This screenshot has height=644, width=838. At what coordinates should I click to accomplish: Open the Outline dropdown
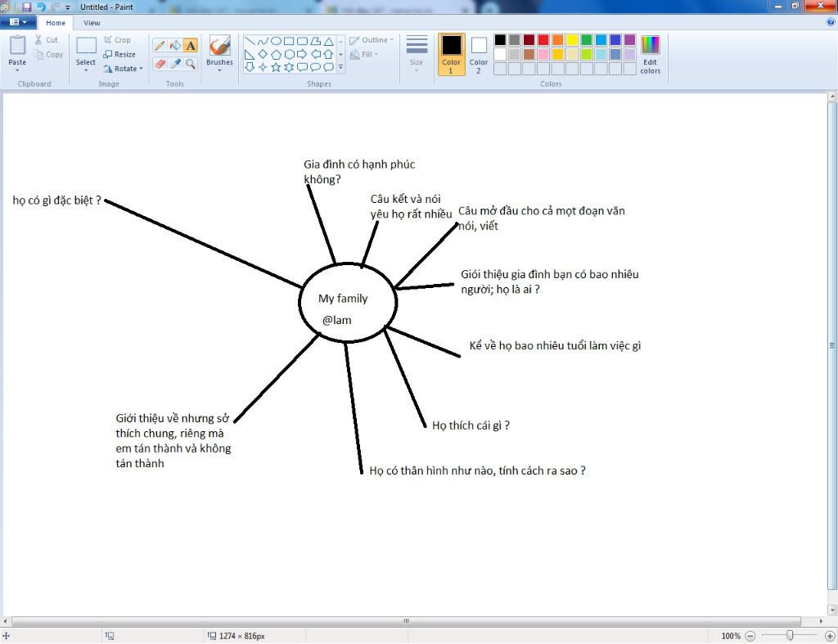[372, 40]
